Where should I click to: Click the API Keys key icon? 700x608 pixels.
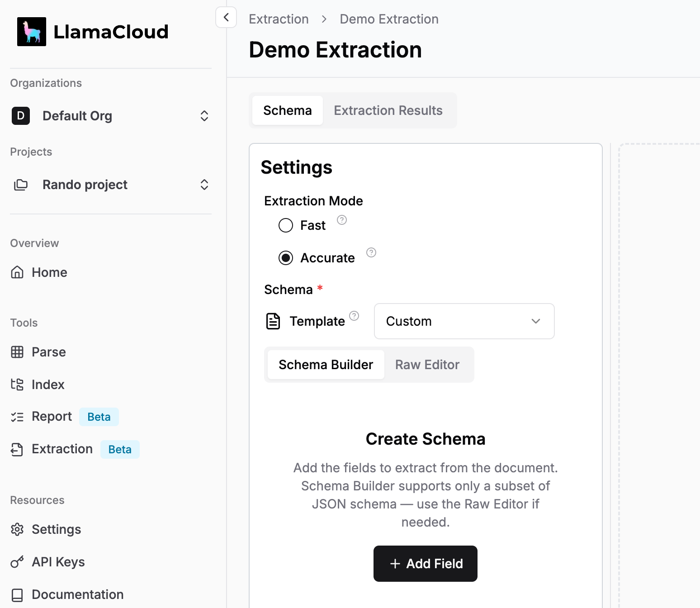point(17,562)
